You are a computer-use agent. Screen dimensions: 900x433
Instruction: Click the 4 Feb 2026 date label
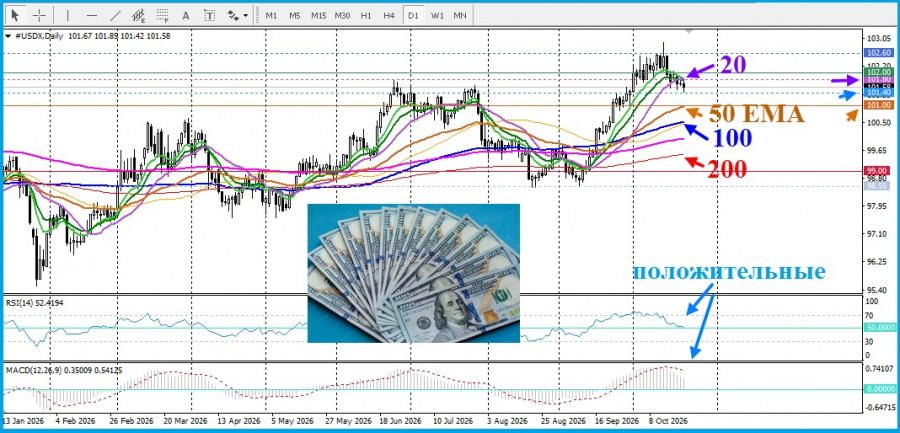point(75,420)
